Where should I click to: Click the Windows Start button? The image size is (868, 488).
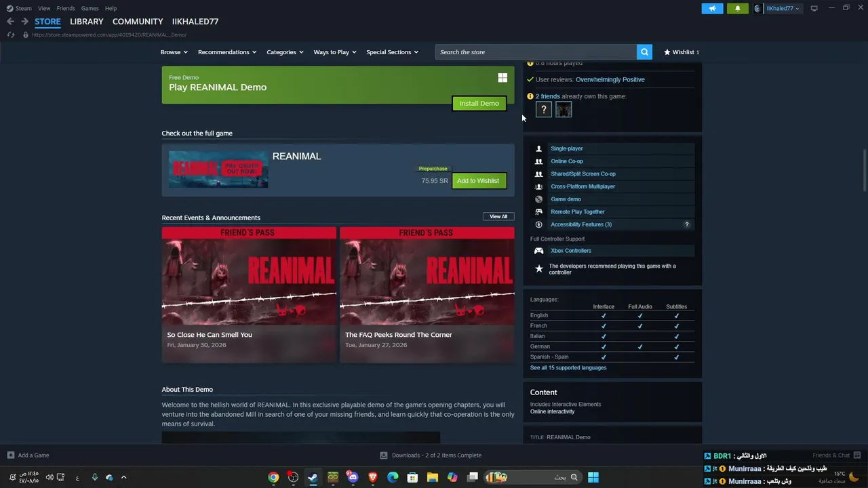(593, 477)
